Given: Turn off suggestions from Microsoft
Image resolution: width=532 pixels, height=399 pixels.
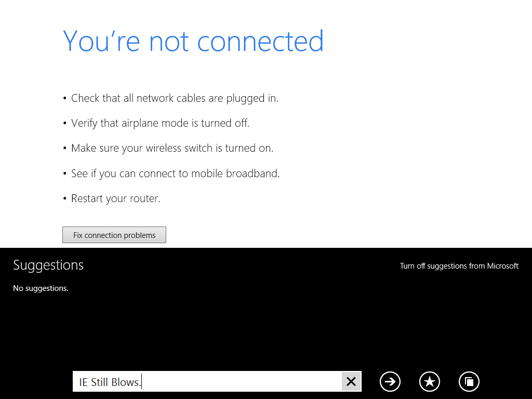Looking at the screenshot, I should [459, 265].
